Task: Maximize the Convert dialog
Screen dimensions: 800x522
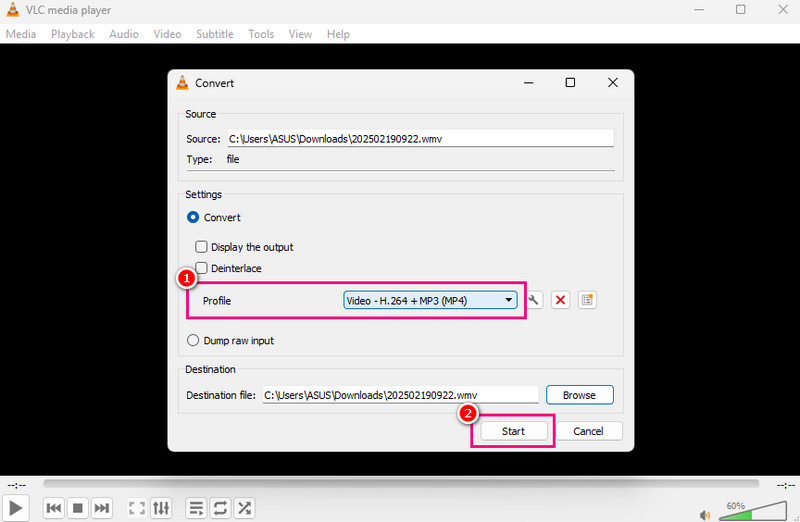Action: point(570,83)
